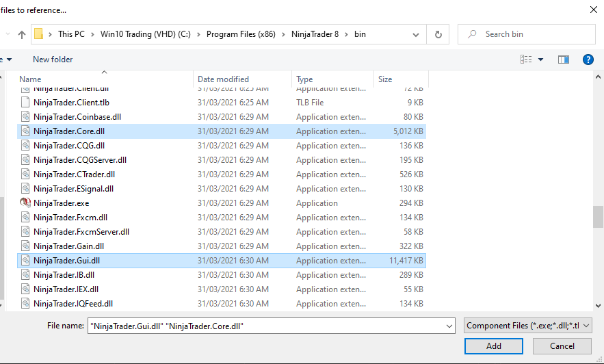
Task: Sort by Size column header
Action: tap(385, 79)
